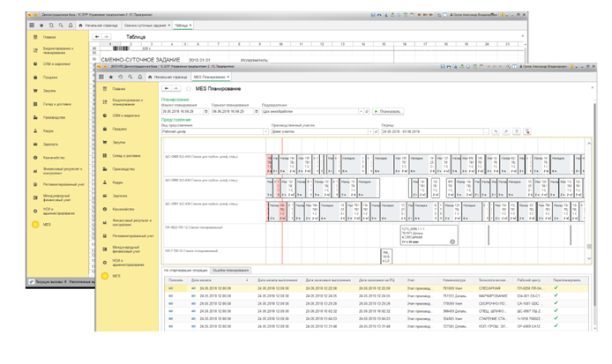Viewport: 612px width, 364px height.
Task: Click Favorites star in Таблица window toolbar
Action: [41, 25]
